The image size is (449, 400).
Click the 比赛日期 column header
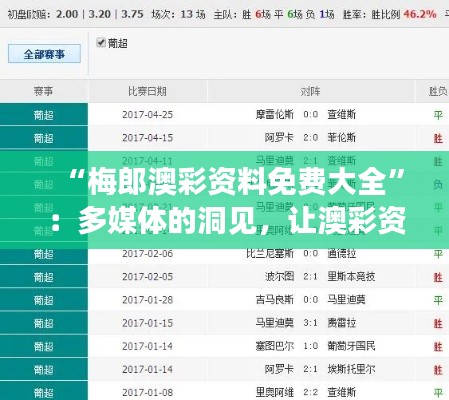tap(147, 91)
